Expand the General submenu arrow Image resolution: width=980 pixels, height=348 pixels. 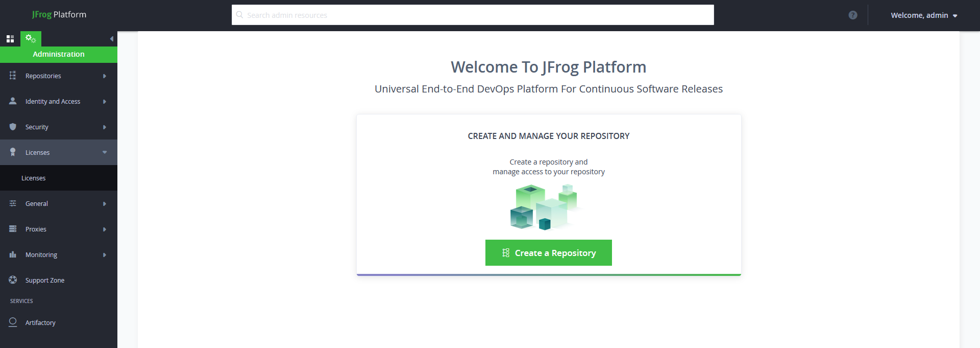105,204
